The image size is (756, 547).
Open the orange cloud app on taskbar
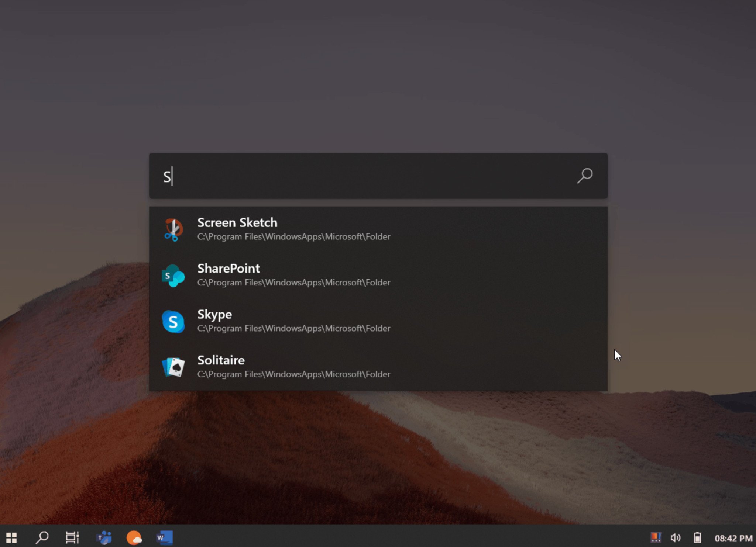(x=134, y=538)
